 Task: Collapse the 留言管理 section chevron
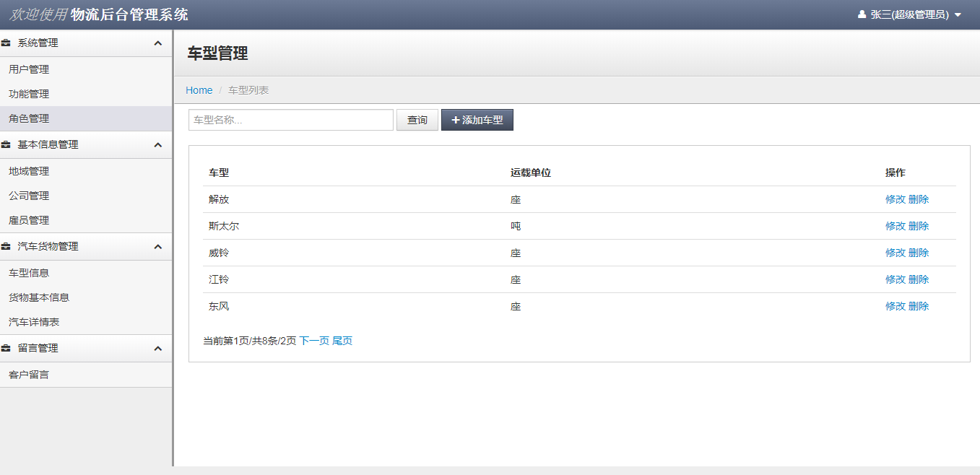click(x=158, y=349)
